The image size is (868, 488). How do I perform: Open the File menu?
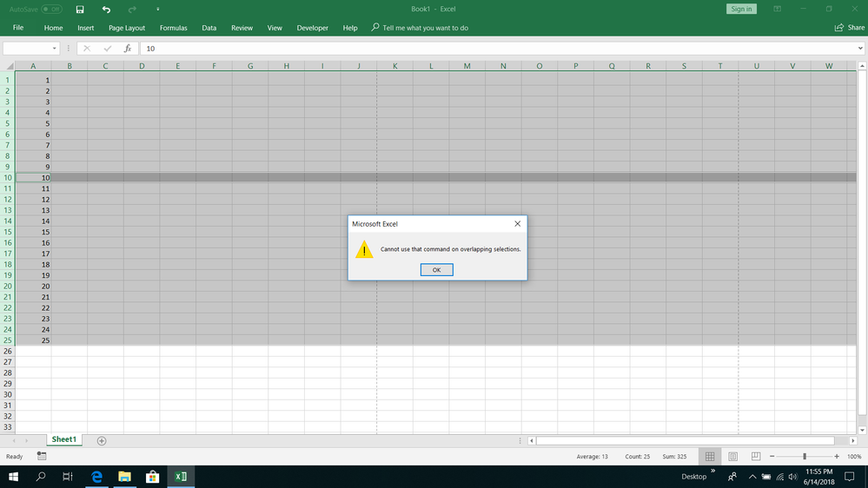point(18,28)
